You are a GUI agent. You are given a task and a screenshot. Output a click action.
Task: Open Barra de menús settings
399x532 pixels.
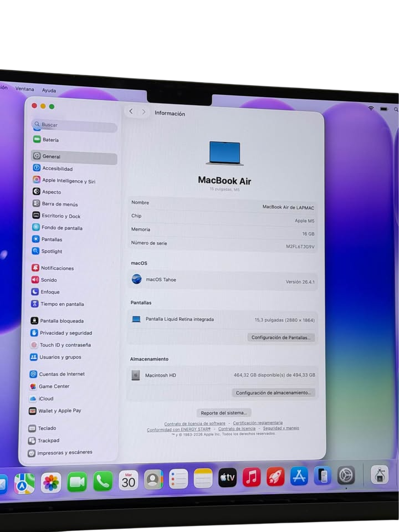click(55, 204)
